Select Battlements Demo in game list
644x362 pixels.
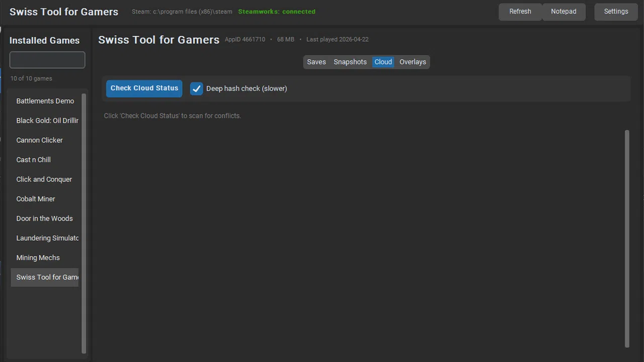coord(45,101)
